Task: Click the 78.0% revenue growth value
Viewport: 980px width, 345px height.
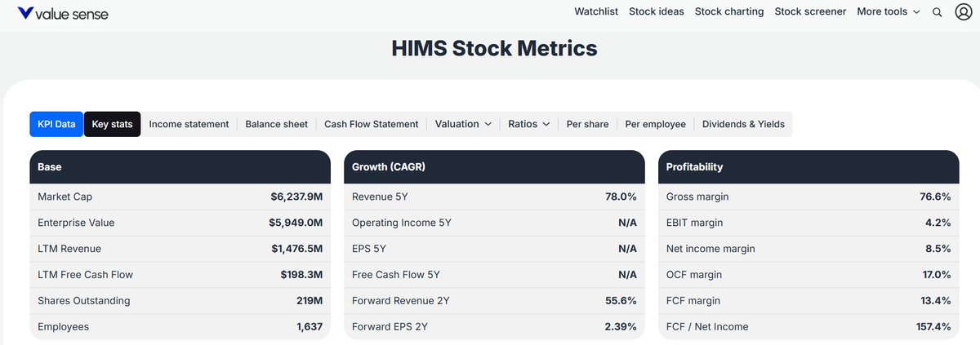Action: tap(620, 197)
